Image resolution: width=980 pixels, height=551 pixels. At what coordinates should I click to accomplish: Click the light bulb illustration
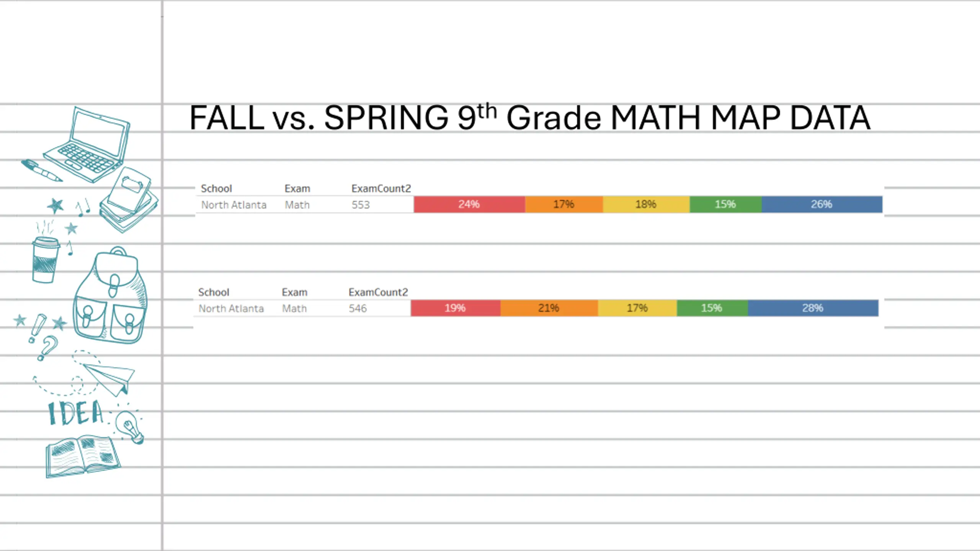[130, 426]
